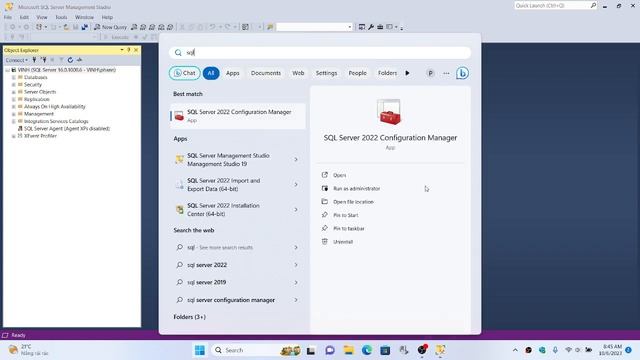
Task: Open Connect dropdown in Object Explorer
Action: [16, 60]
